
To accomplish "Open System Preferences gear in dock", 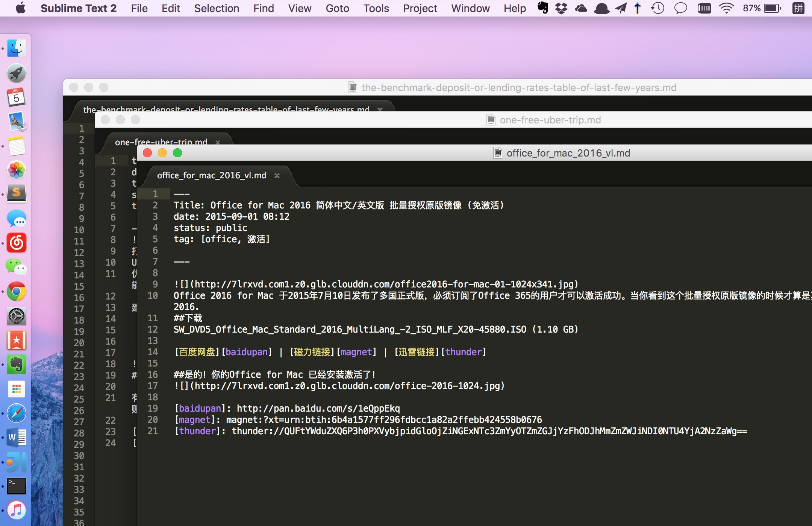I will coord(17,316).
